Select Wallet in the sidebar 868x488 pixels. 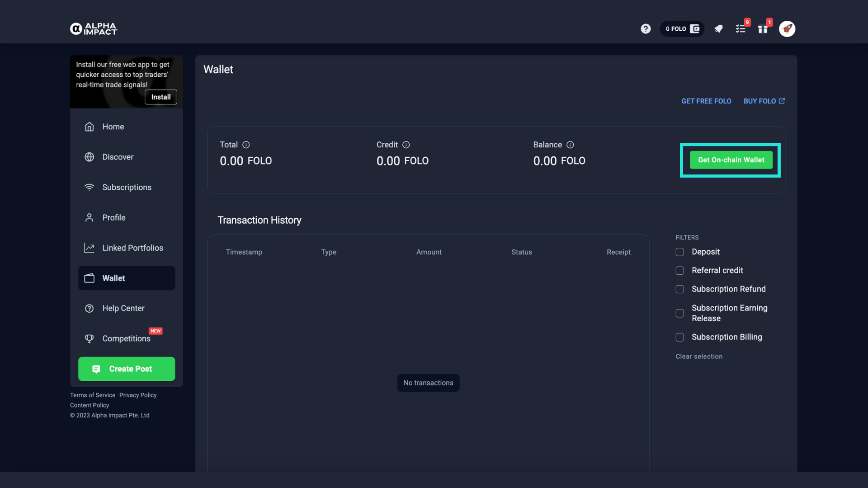tap(127, 278)
